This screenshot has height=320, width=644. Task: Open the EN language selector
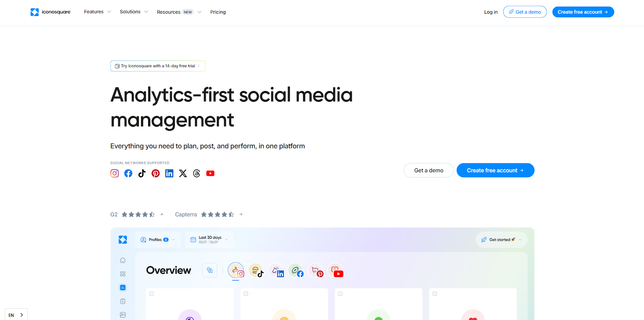pos(16,315)
